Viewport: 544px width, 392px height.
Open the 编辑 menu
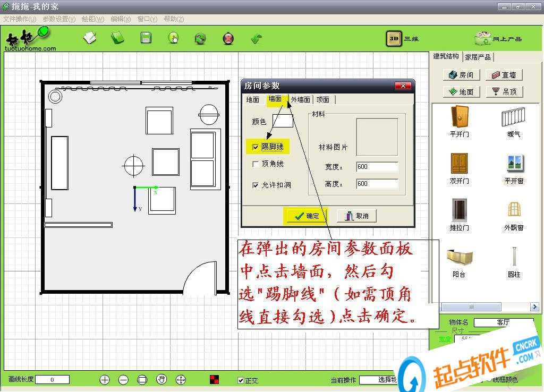tap(121, 19)
